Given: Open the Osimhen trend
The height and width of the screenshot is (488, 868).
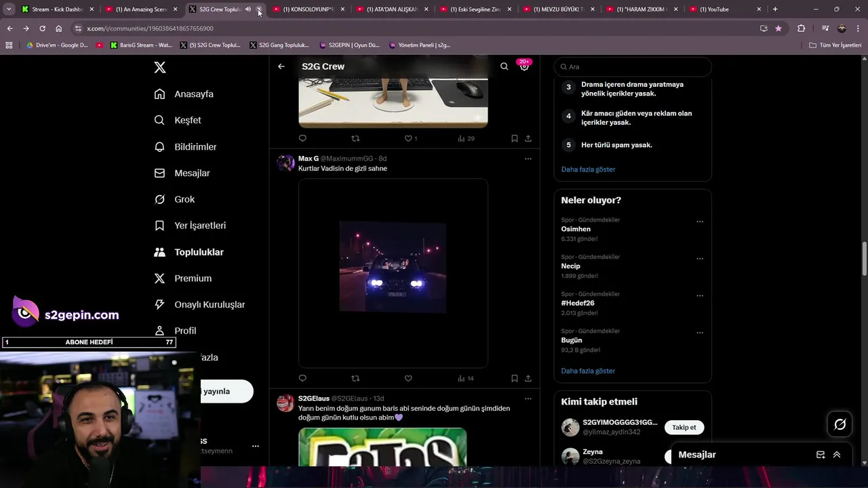Looking at the screenshot, I should 576,229.
